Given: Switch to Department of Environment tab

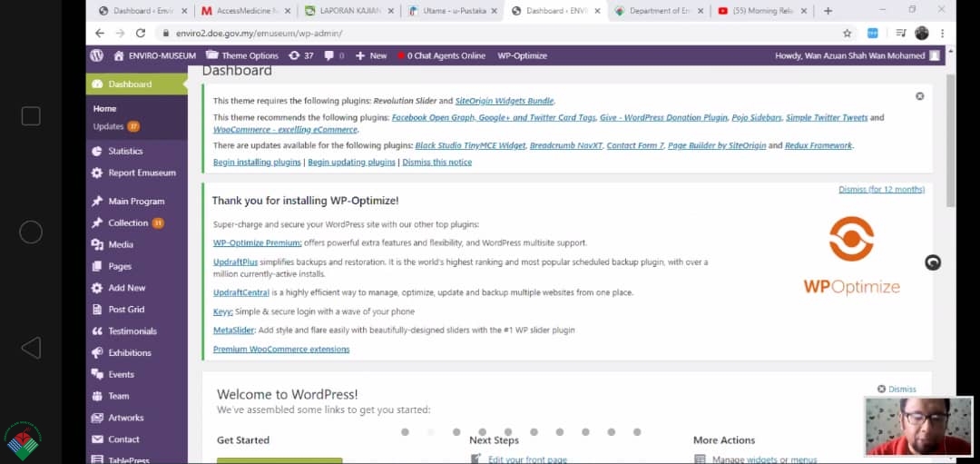Looking at the screenshot, I should point(660,11).
